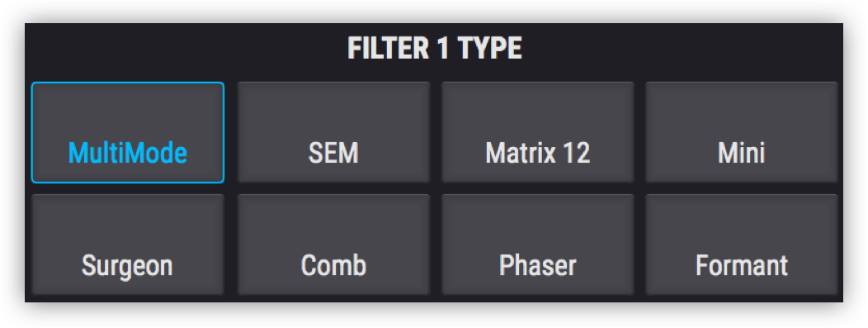Viewport: 868px width, 328px height.
Task: Switch filter to Matrix 12
Action: 537,132
